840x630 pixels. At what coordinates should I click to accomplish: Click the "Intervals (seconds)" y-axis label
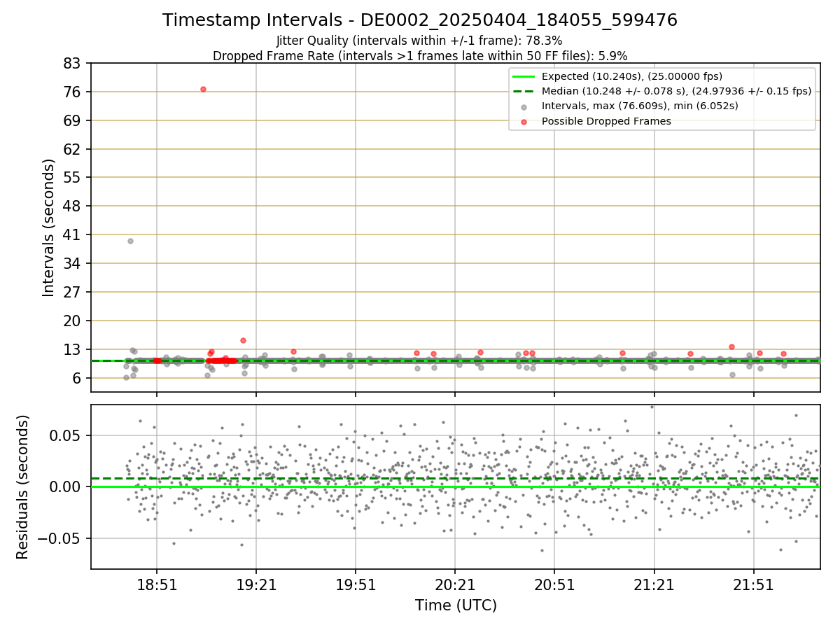tap(49, 227)
